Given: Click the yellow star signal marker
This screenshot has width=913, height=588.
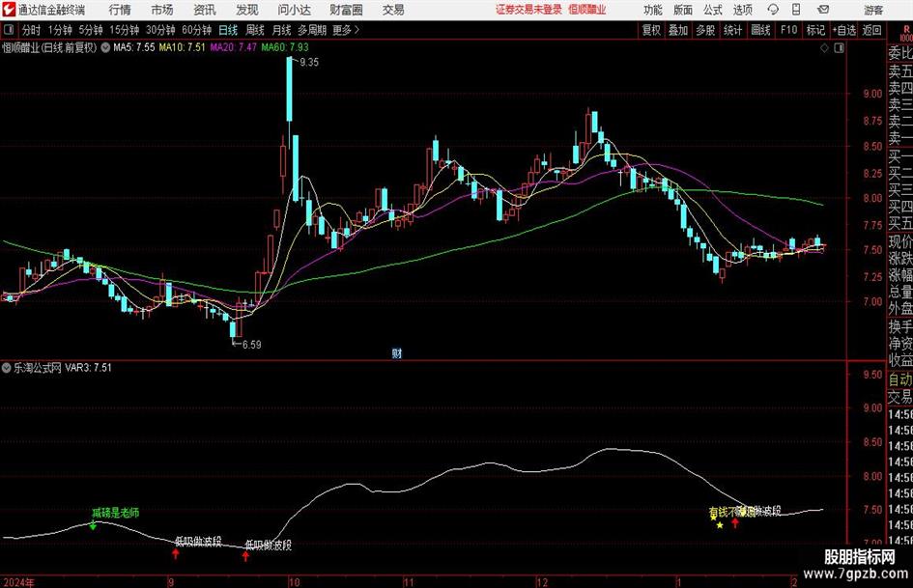Looking at the screenshot, I should (720, 525).
